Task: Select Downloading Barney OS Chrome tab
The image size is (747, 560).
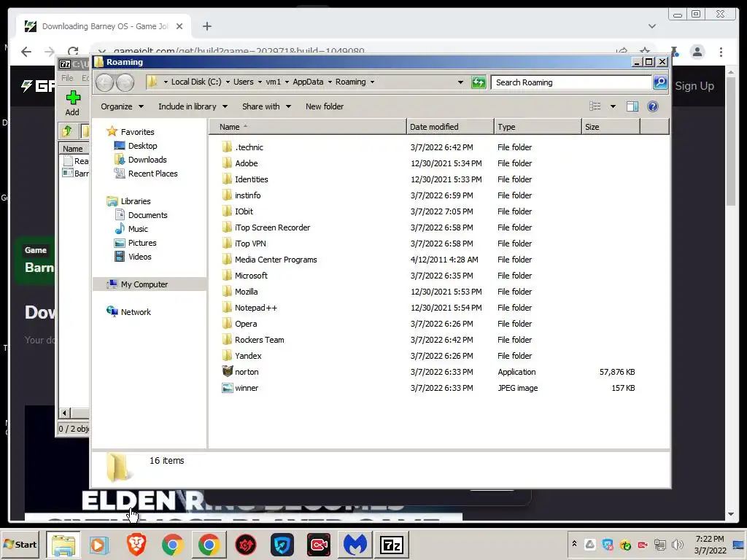Action: [104, 26]
